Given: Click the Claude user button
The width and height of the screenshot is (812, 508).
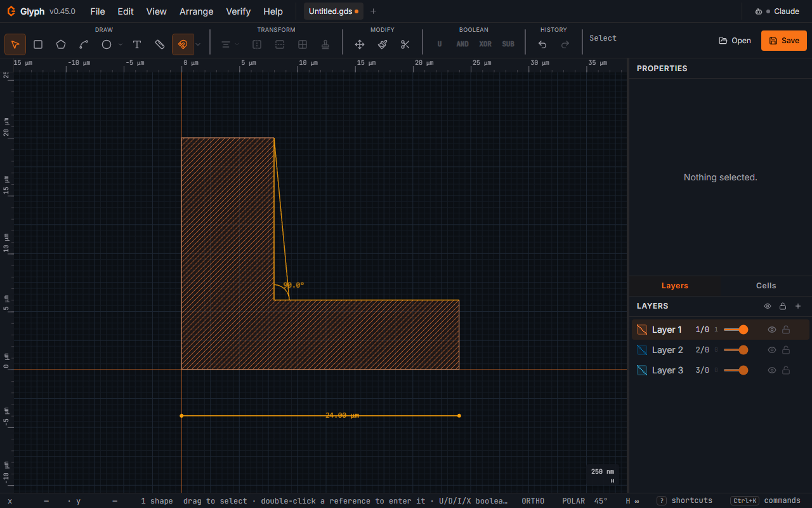Looking at the screenshot, I should click(777, 11).
